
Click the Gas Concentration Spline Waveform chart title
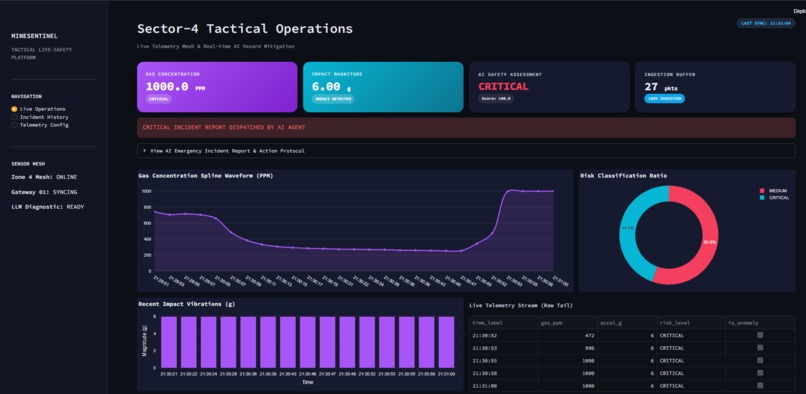click(x=206, y=176)
